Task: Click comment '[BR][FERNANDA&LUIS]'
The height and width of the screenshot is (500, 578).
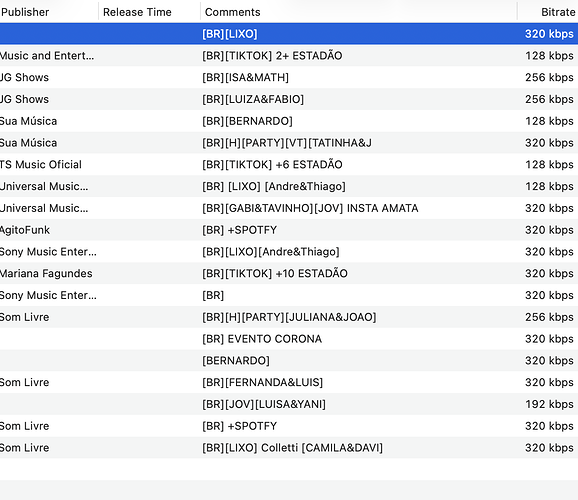Action: [262, 382]
